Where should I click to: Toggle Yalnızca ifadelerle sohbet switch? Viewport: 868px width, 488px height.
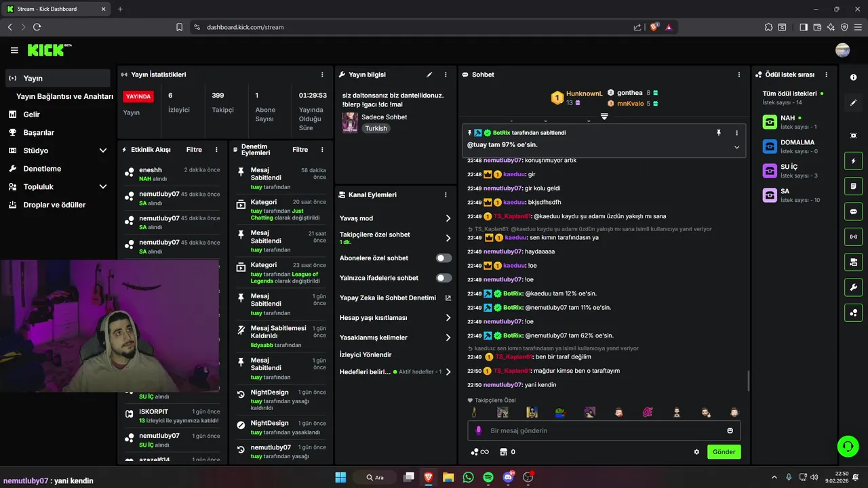(x=443, y=278)
